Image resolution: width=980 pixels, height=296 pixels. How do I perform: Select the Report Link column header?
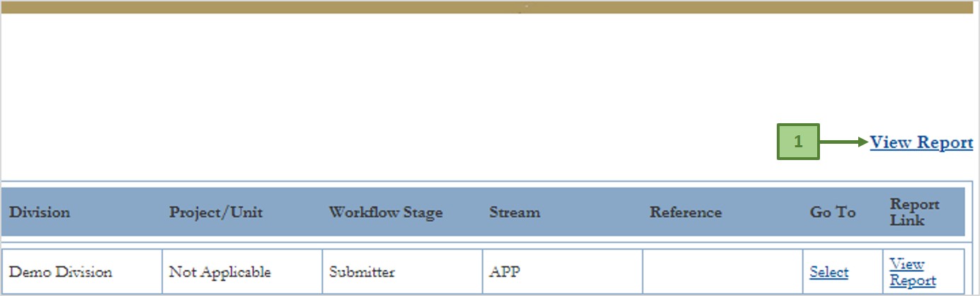(914, 212)
